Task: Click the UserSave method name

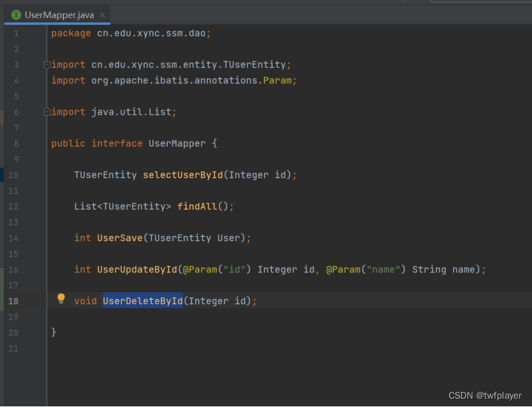Action: pos(120,238)
